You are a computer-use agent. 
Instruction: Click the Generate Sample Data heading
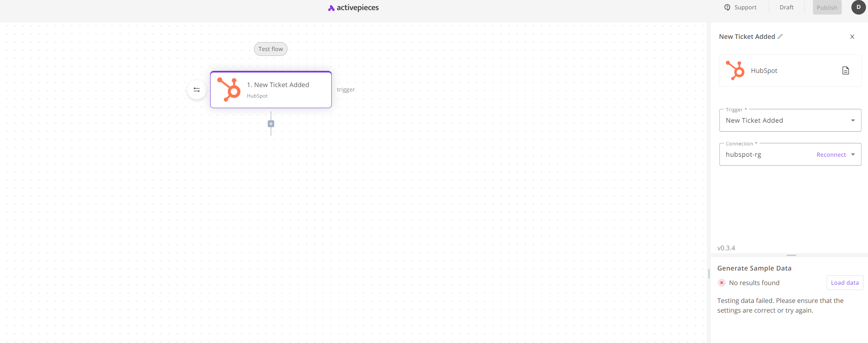pos(754,268)
